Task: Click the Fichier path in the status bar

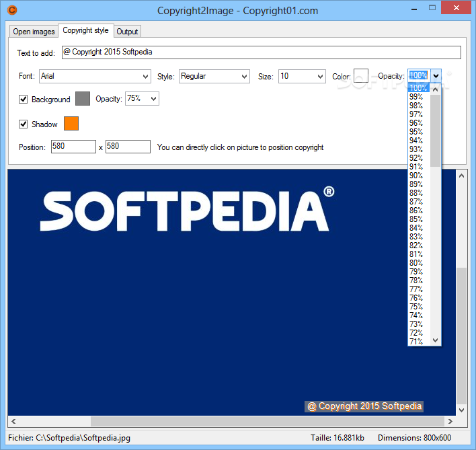Action: click(x=69, y=438)
